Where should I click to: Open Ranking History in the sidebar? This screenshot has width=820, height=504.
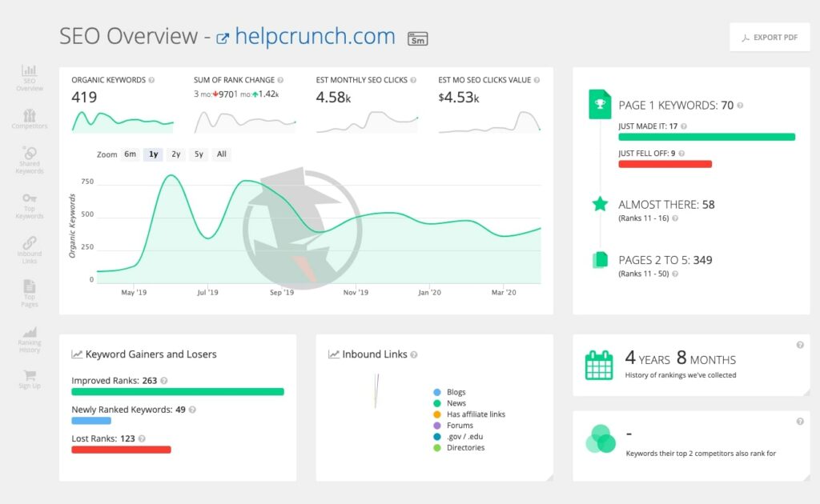[x=30, y=339]
